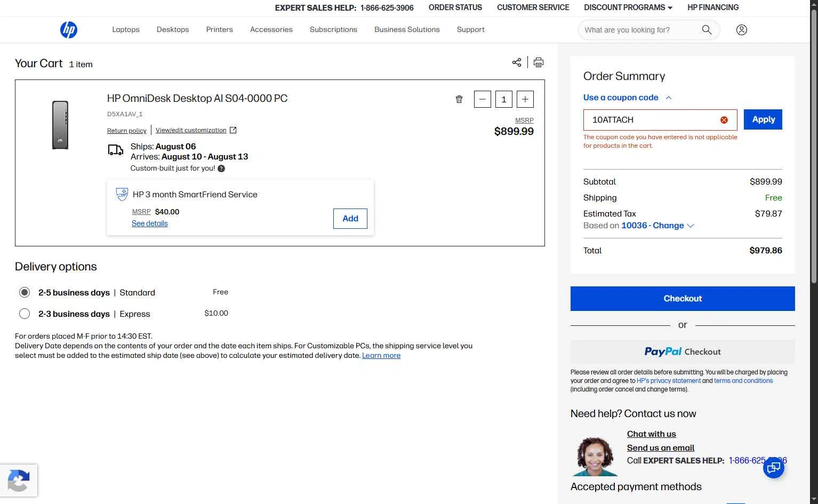Apply the coupon code
The width and height of the screenshot is (818, 504).
point(763,119)
